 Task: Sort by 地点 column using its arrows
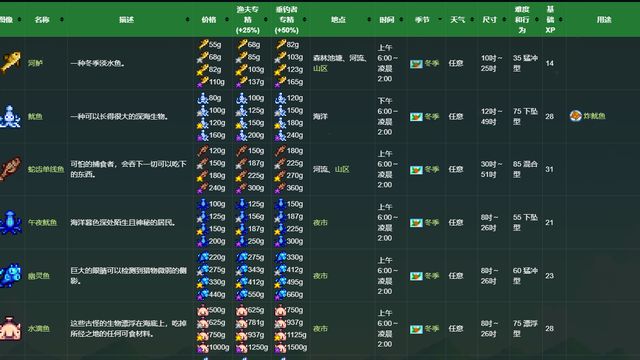pyautogui.click(x=369, y=20)
